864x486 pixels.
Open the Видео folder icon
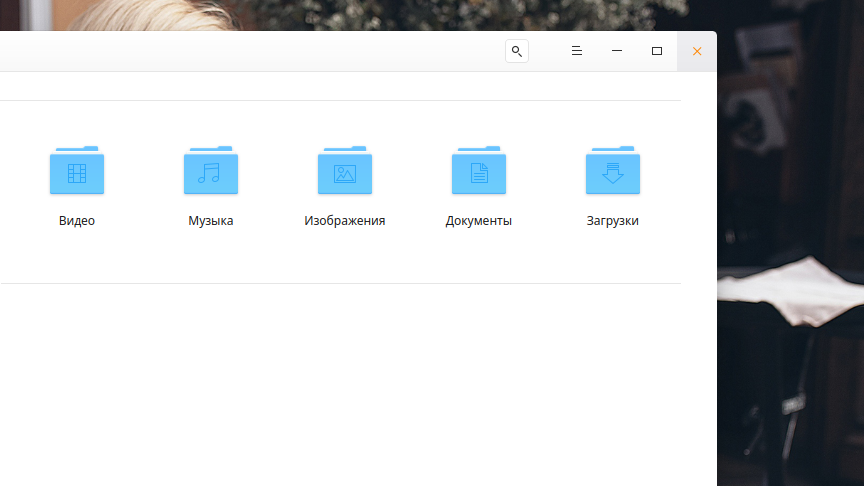pos(77,171)
